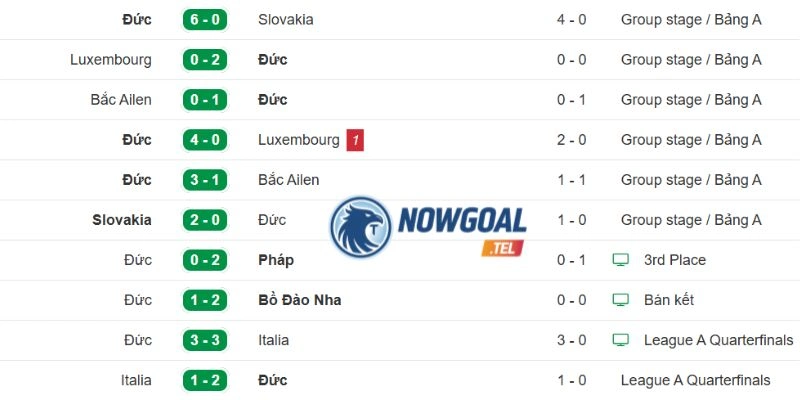Click the Italia home team in last row
This screenshot has width=800, height=400.
click(x=136, y=380)
